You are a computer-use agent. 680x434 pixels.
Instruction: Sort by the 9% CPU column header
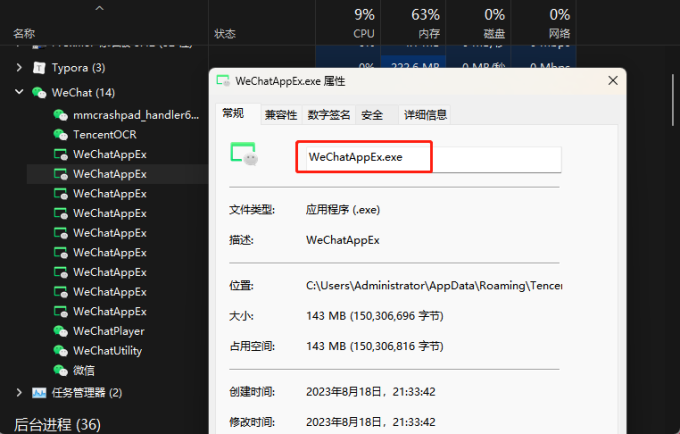[x=348, y=23]
